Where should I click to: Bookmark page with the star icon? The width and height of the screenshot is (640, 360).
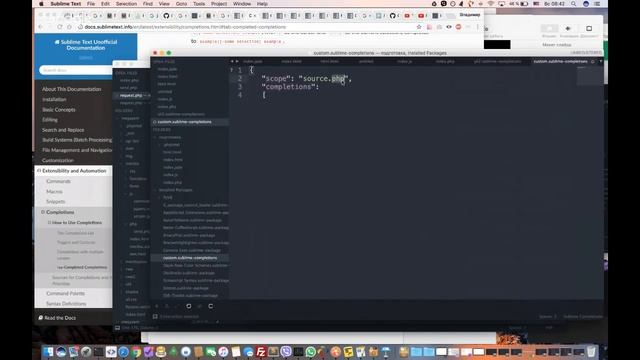(x=419, y=27)
